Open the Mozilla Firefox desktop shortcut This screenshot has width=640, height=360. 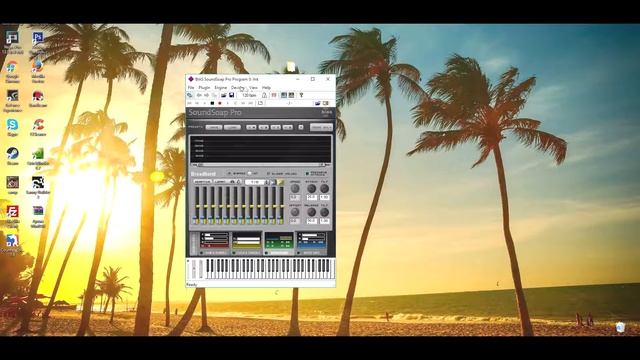tap(38, 67)
